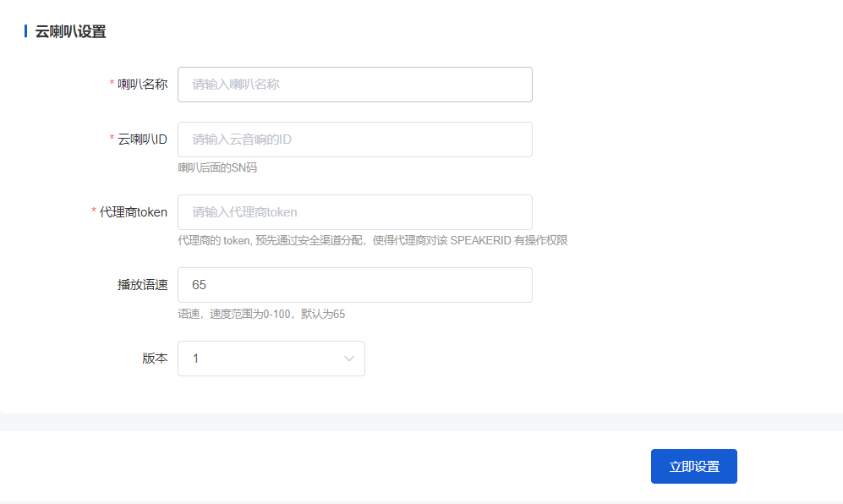This screenshot has width=843, height=504.
Task: Click the 云喇叭设置 section heading
Action: (70, 32)
